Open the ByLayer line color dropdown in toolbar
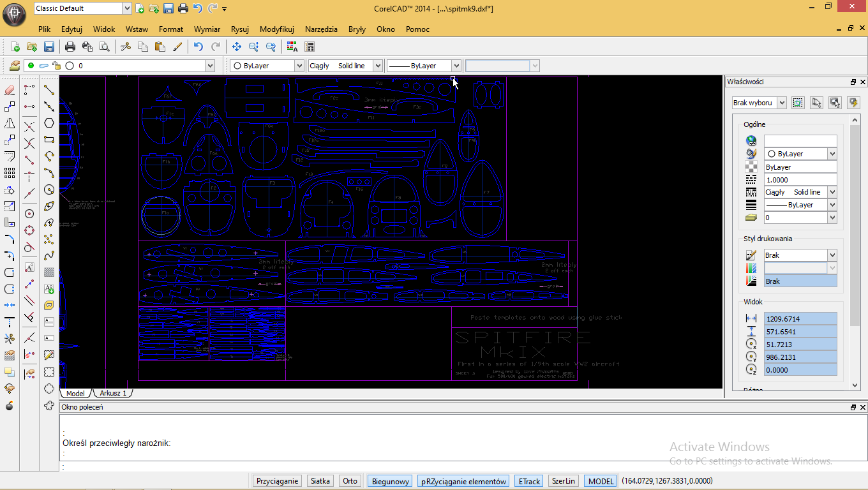This screenshot has width=868, height=490. point(299,66)
